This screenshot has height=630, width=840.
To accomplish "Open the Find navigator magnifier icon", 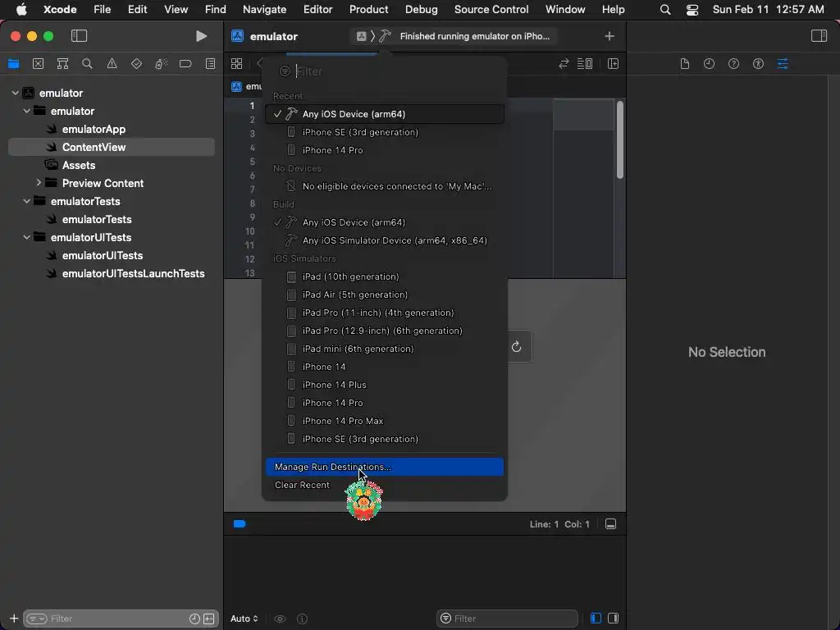I will point(87,64).
